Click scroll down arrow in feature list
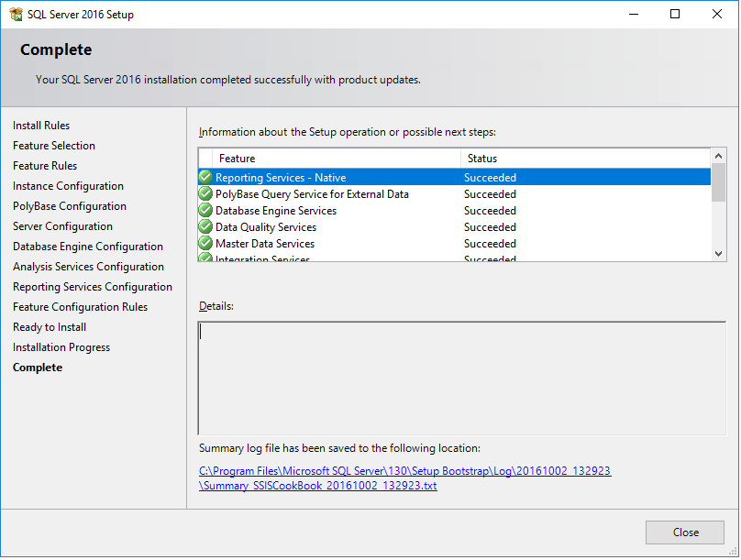This screenshot has height=560, width=741. coord(718,254)
